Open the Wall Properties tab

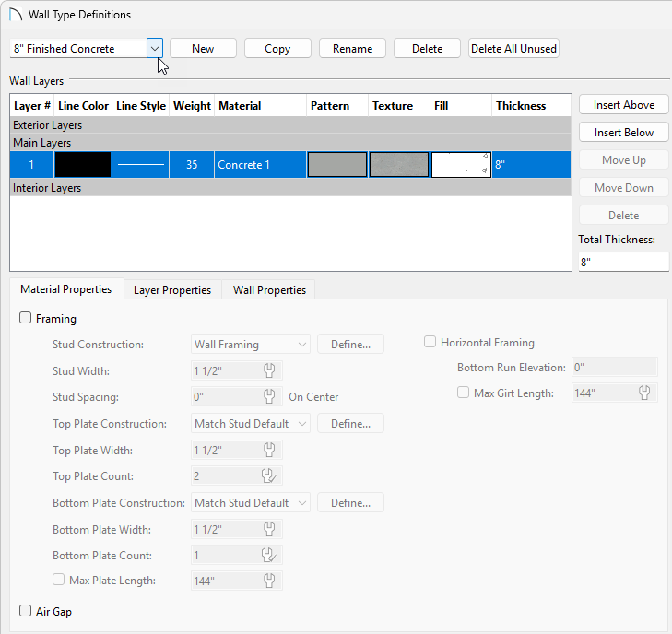[269, 290]
